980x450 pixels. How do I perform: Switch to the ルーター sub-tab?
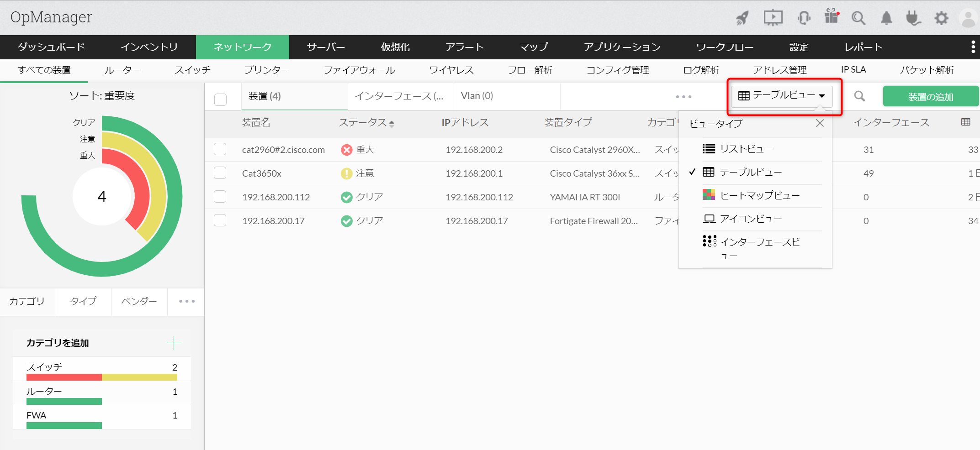click(122, 70)
